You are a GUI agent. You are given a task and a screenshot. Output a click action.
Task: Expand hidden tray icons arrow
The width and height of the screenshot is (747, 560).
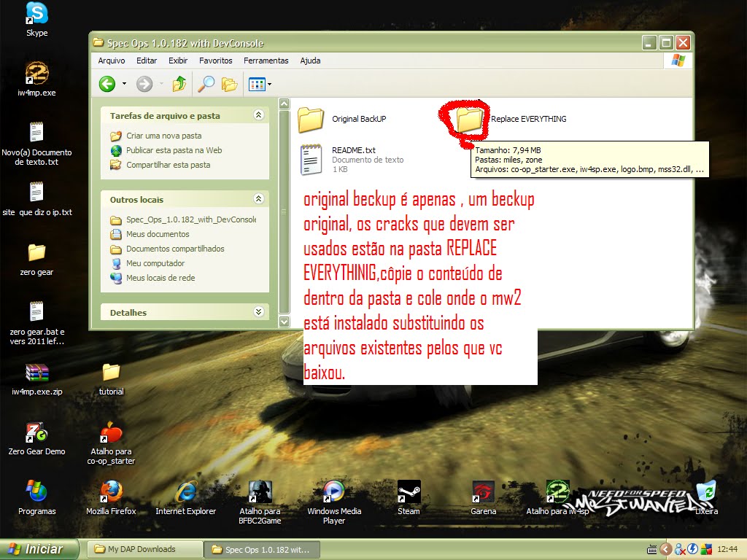point(666,550)
